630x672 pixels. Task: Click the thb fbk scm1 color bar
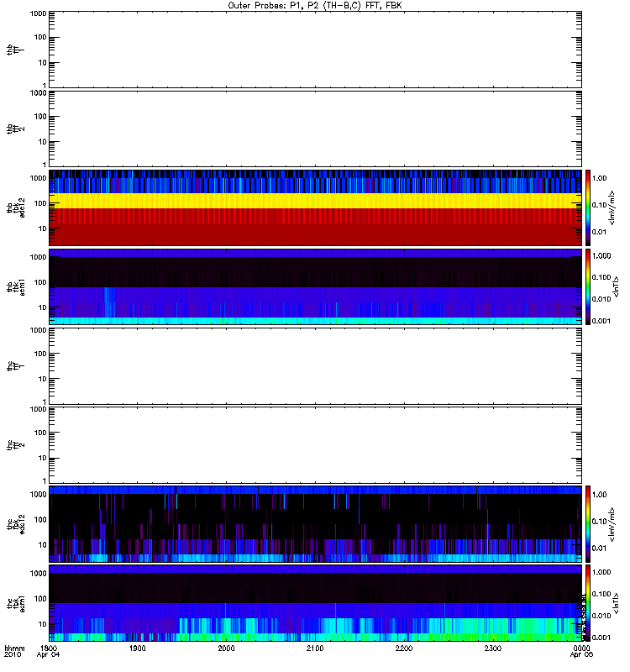click(x=588, y=286)
